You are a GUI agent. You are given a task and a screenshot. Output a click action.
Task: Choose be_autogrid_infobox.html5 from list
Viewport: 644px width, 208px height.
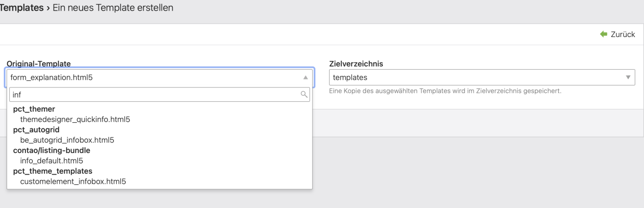click(67, 140)
